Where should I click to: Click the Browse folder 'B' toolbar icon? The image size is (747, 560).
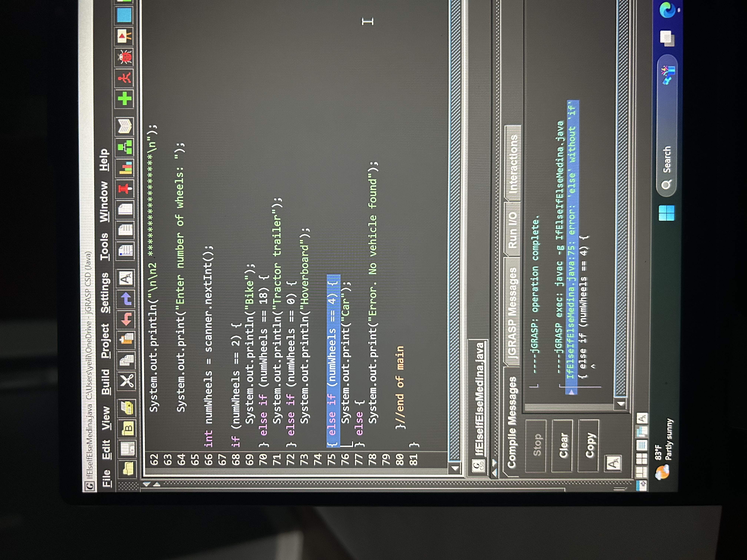pyautogui.click(x=128, y=429)
